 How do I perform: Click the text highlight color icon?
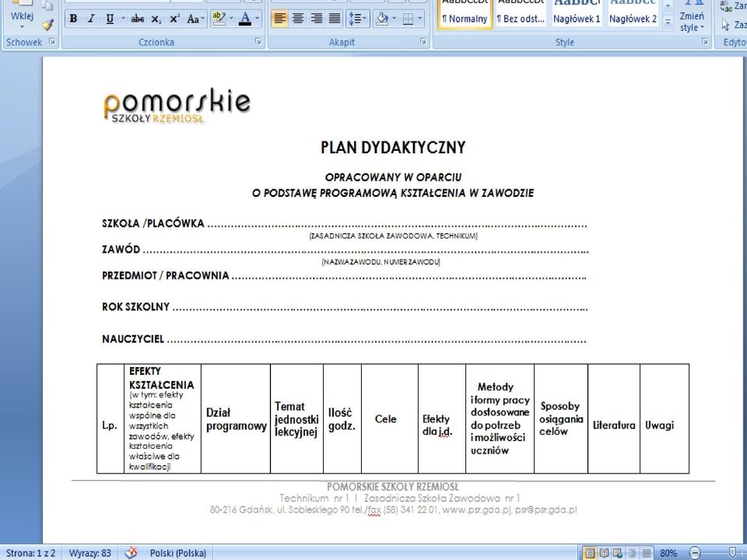219,19
